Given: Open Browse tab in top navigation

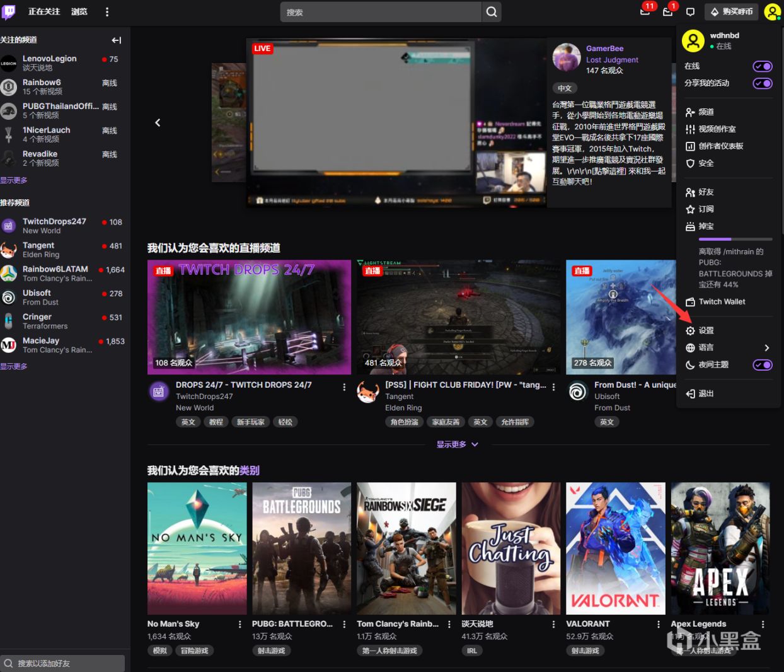Looking at the screenshot, I should pyautogui.click(x=79, y=11).
